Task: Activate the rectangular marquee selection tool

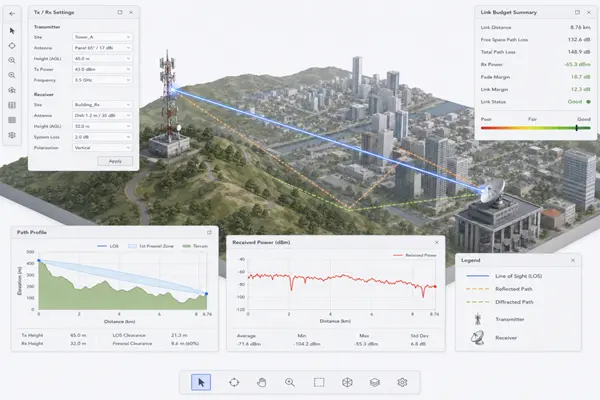Action: pyautogui.click(x=319, y=382)
